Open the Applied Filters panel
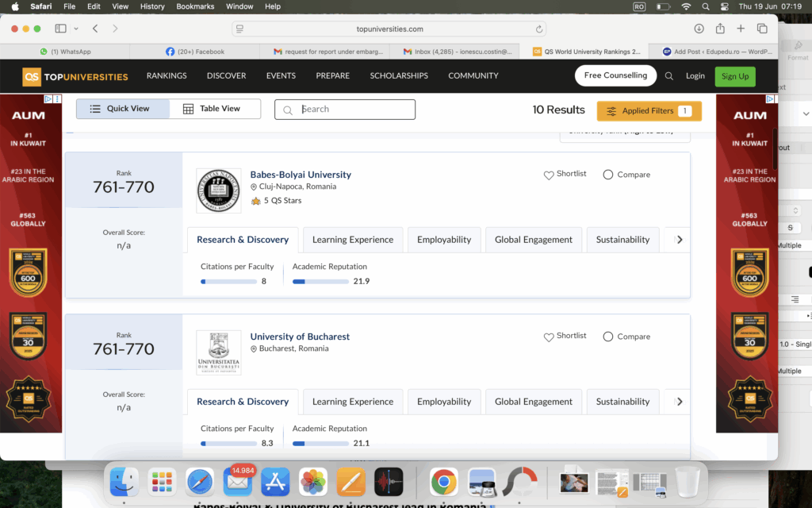This screenshot has width=812, height=508. (x=649, y=111)
